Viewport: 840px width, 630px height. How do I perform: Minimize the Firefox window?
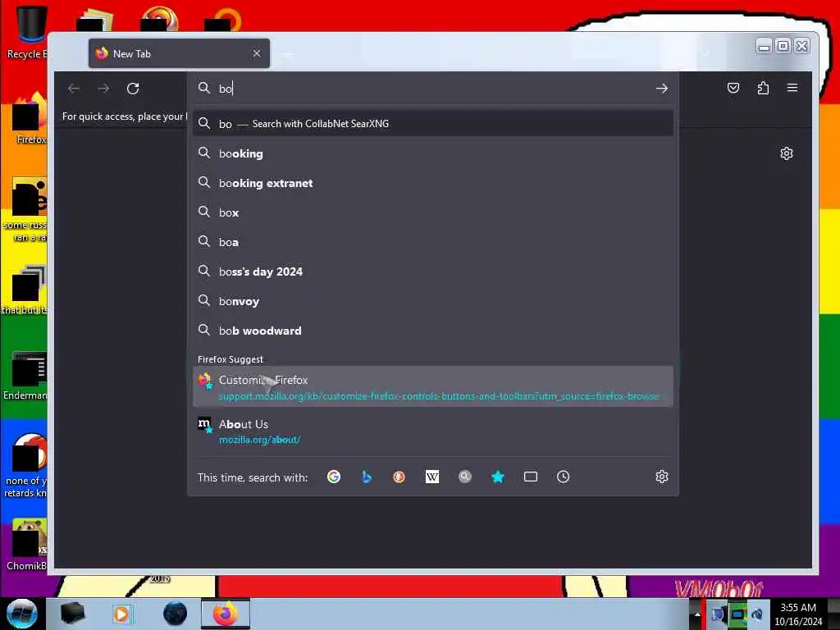(764, 46)
